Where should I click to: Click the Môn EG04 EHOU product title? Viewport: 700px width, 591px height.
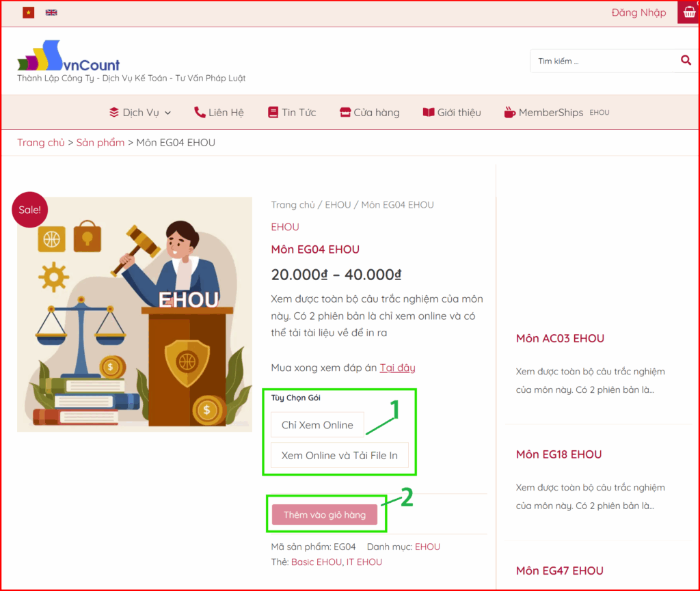coord(315,249)
